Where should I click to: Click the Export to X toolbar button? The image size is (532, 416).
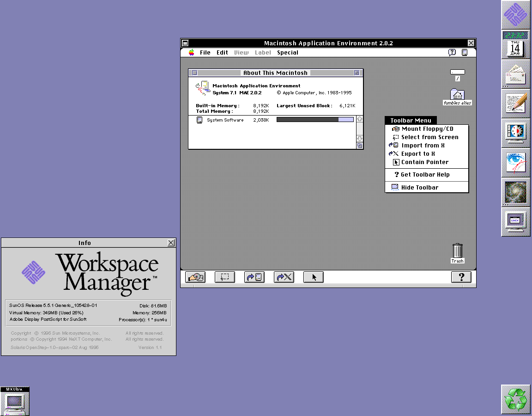pos(284,277)
